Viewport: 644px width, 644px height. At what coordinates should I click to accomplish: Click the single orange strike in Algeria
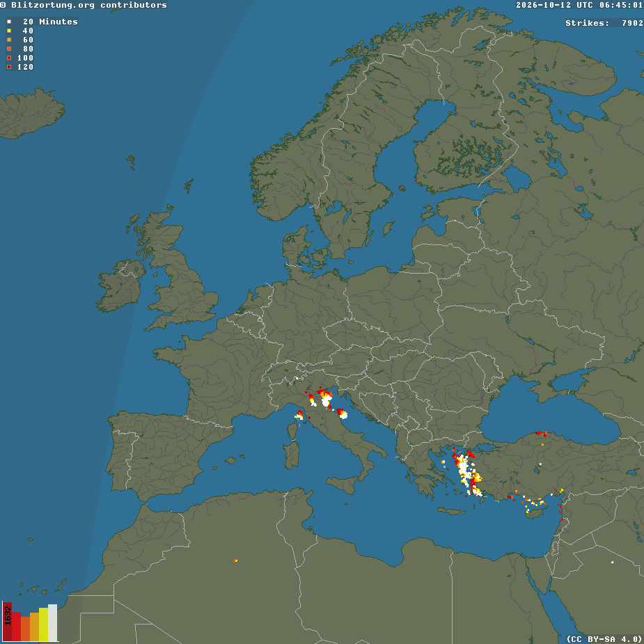pos(235,560)
